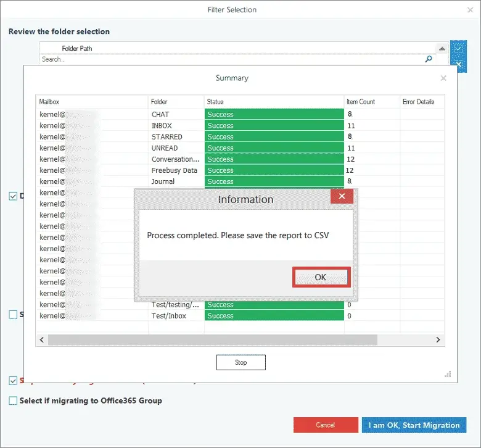Click the select-all check icon in Filter Selection
The height and width of the screenshot is (448, 481).
coord(458,49)
